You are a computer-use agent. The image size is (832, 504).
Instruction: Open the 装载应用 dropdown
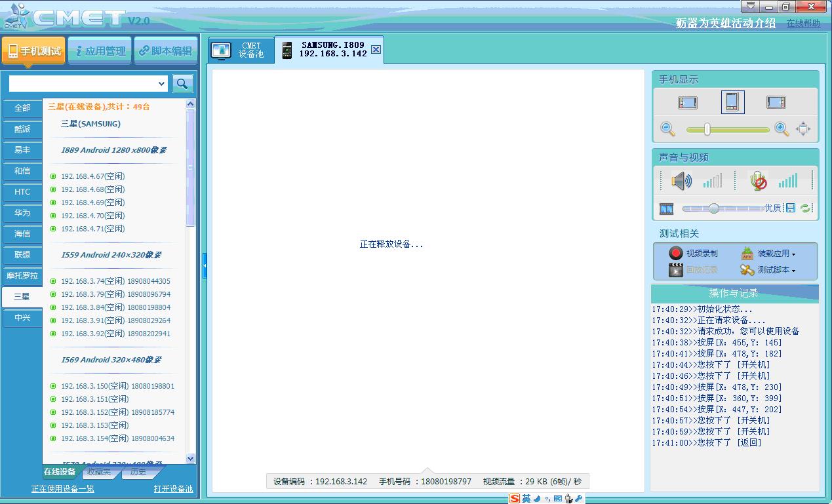pyautogui.click(x=768, y=253)
